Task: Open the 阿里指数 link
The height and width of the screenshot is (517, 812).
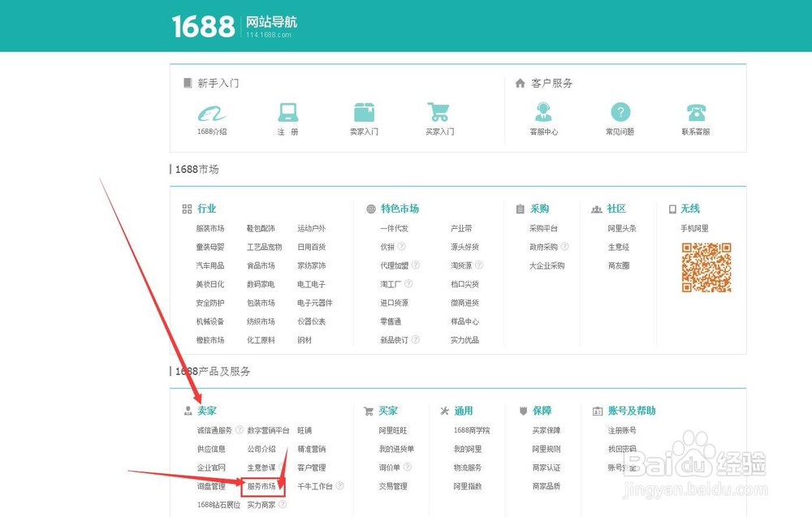Action: pyautogui.click(x=468, y=486)
